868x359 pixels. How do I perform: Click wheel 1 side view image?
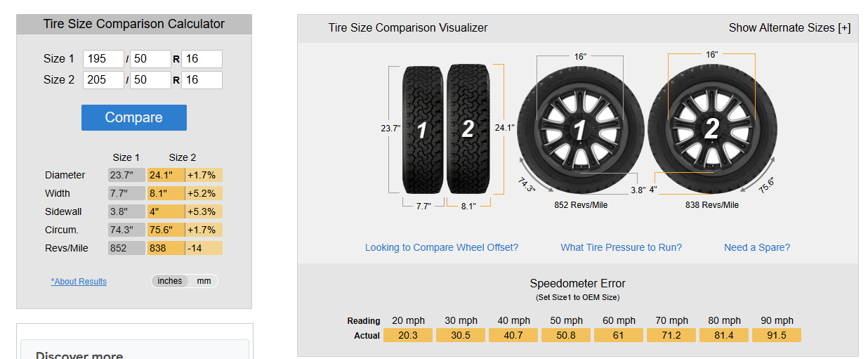[581, 129]
